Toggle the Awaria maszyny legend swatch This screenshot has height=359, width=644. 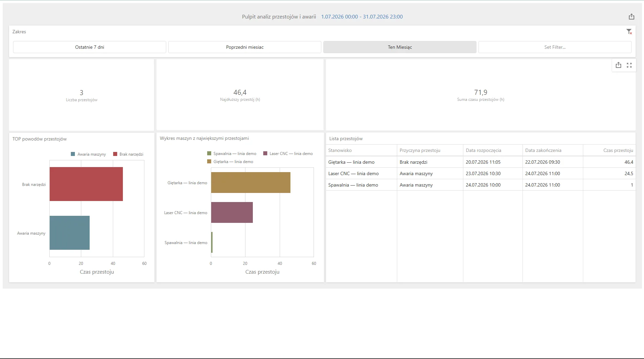73,154
